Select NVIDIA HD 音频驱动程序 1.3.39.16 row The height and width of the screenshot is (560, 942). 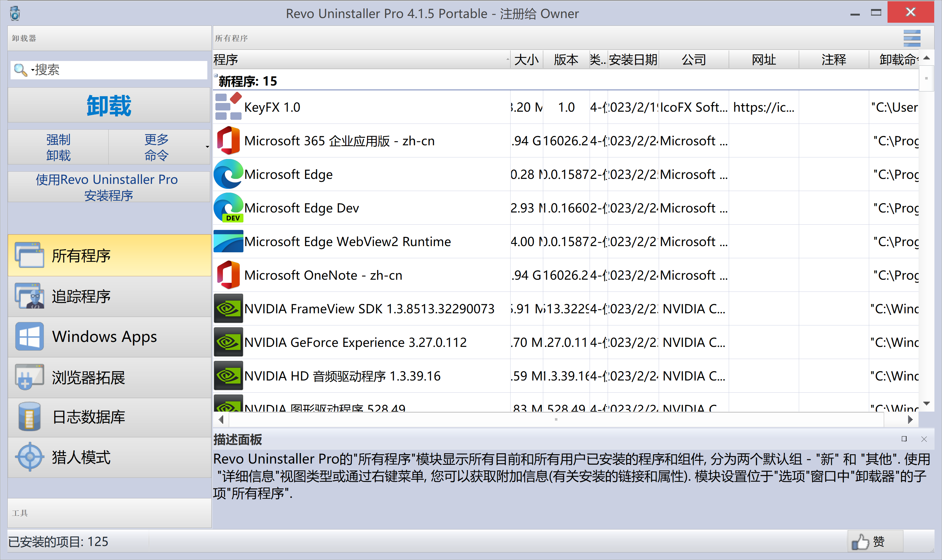click(x=566, y=376)
